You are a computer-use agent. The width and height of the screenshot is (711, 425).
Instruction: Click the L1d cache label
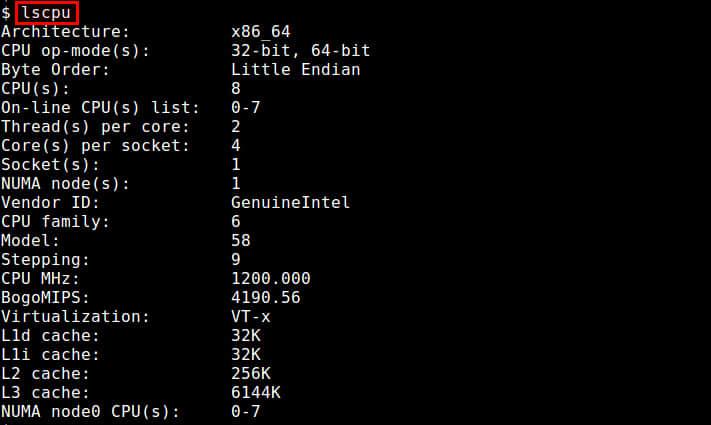pyautogui.click(x=50, y=335)
